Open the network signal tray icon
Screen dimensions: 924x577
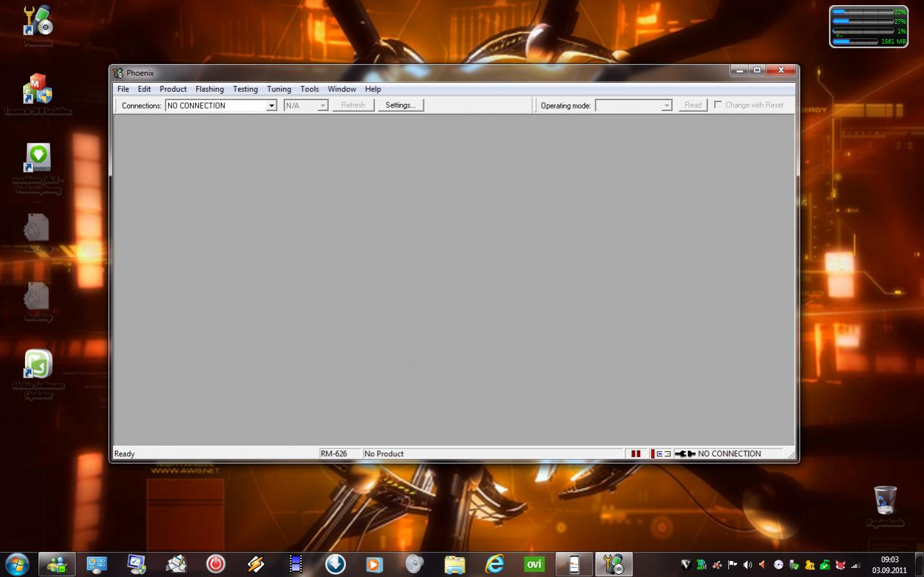pyautogui.click(x=855, y=565)
